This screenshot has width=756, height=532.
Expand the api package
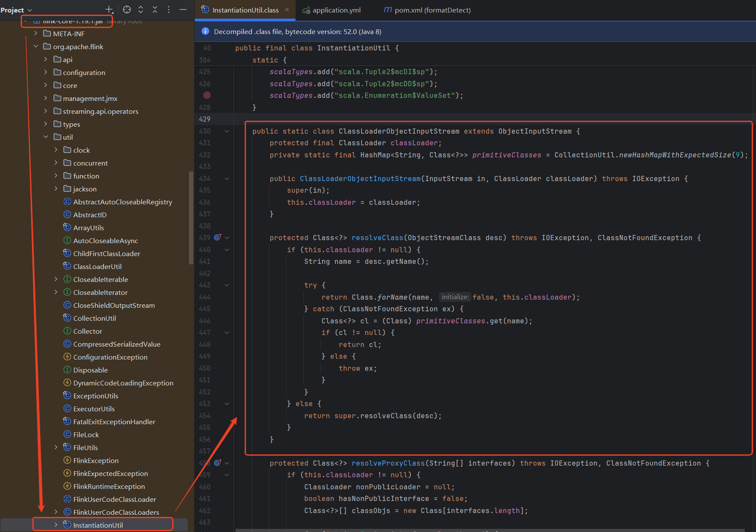(x=46, y=59)
